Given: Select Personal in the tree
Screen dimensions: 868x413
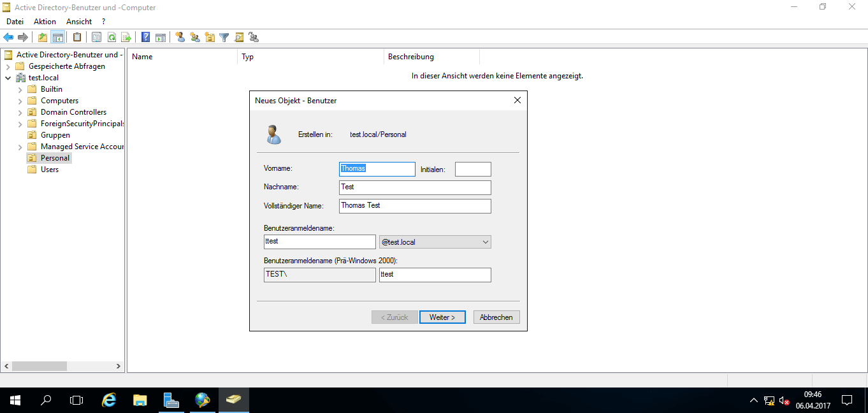Looking at the screenshot, I should 55,158.
